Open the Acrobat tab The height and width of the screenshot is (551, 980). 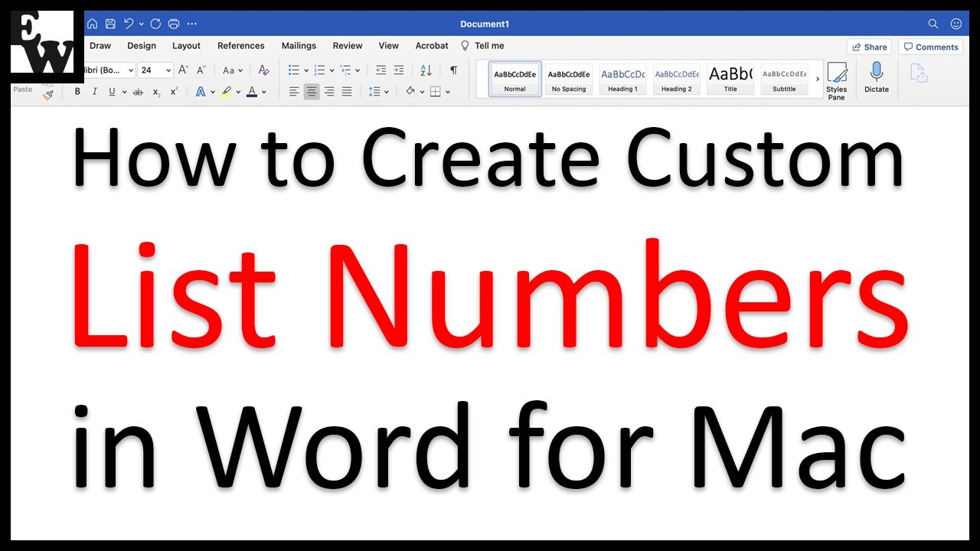click(x=432, y=46)
